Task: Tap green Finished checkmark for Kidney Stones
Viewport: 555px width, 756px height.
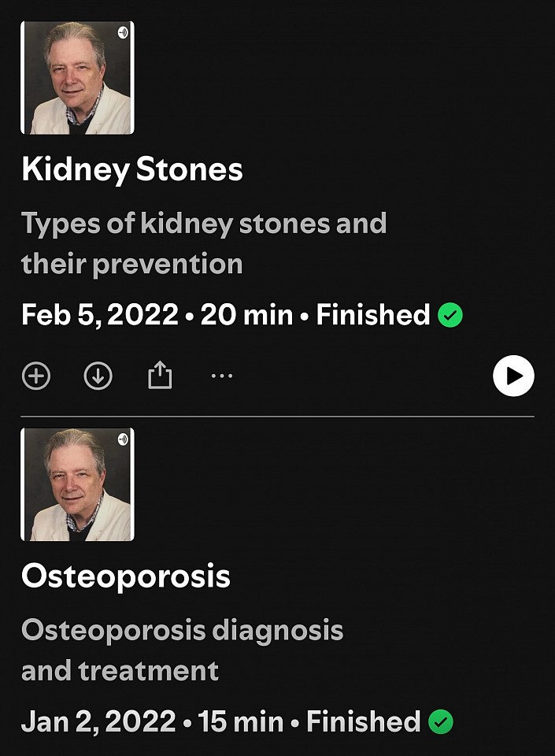Action: [450, 316]
